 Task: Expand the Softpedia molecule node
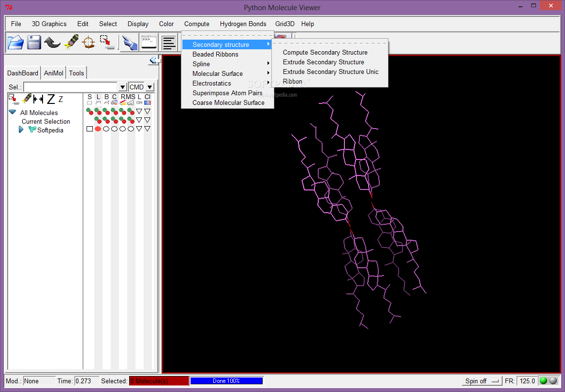tap(21, 130)
